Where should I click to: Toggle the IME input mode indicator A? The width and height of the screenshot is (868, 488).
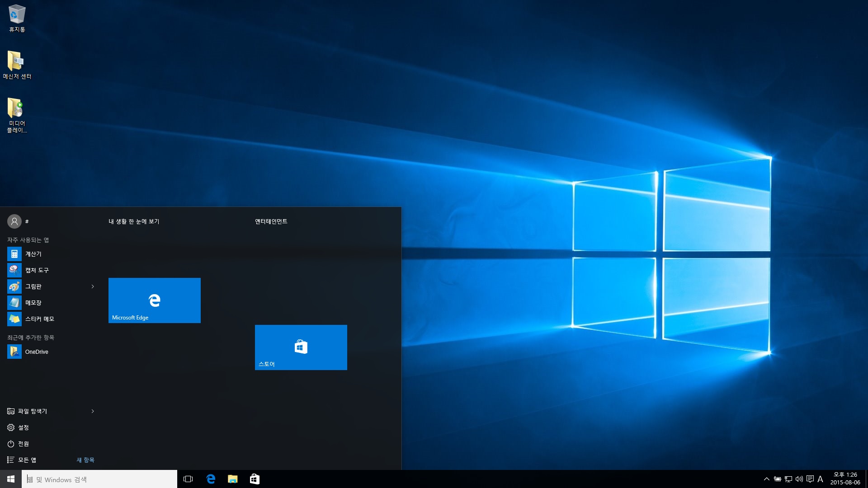(820, 479)
